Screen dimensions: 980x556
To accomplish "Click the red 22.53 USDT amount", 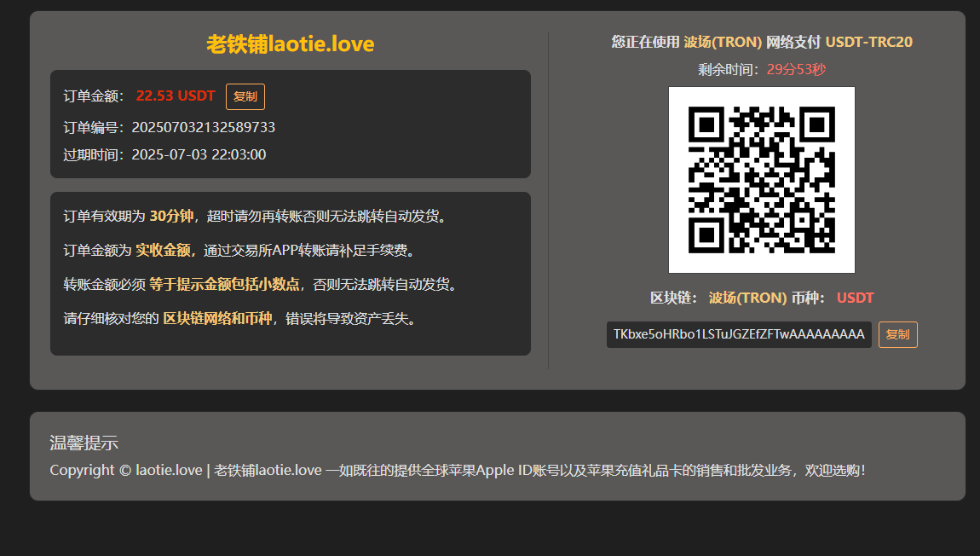I will [175, 96].
